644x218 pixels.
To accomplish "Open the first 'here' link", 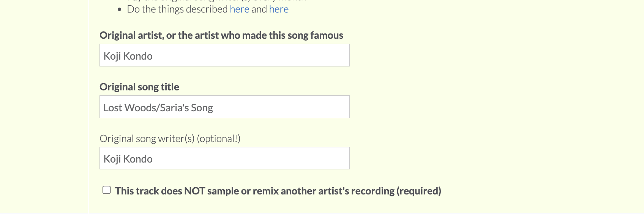I will pos(239,9).
